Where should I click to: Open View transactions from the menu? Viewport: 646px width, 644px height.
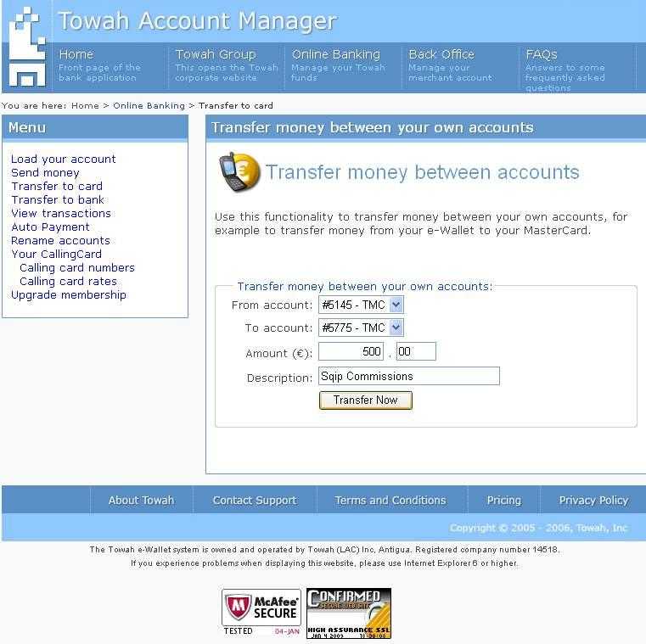coord(61,213)
